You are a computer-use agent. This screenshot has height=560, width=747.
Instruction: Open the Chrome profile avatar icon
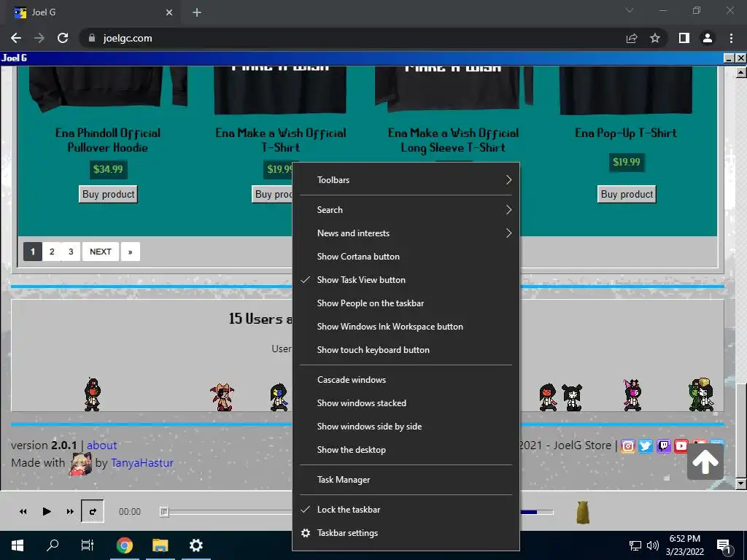(708, 38)
